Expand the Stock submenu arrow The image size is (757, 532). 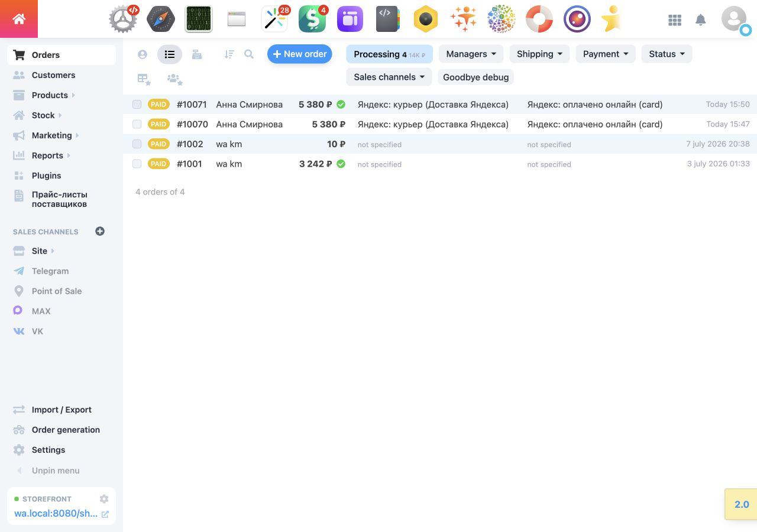click(60, 115)
